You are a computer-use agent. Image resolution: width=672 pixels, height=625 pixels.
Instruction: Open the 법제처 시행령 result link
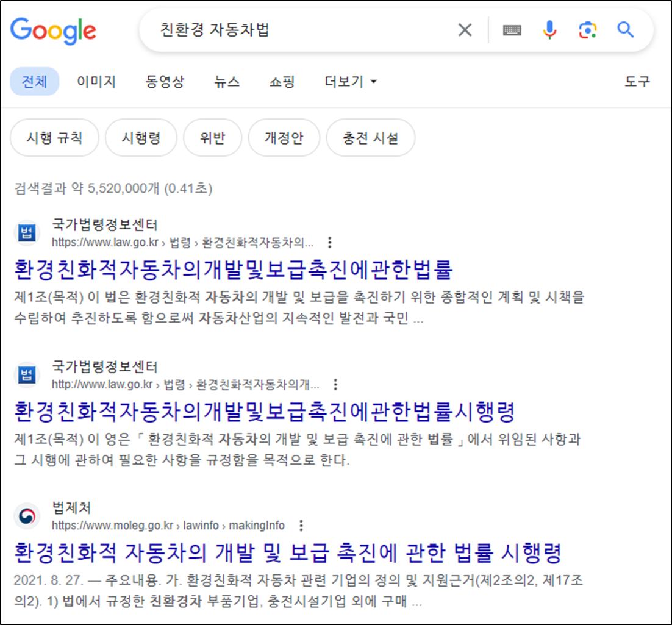click(x=288, y=553)
